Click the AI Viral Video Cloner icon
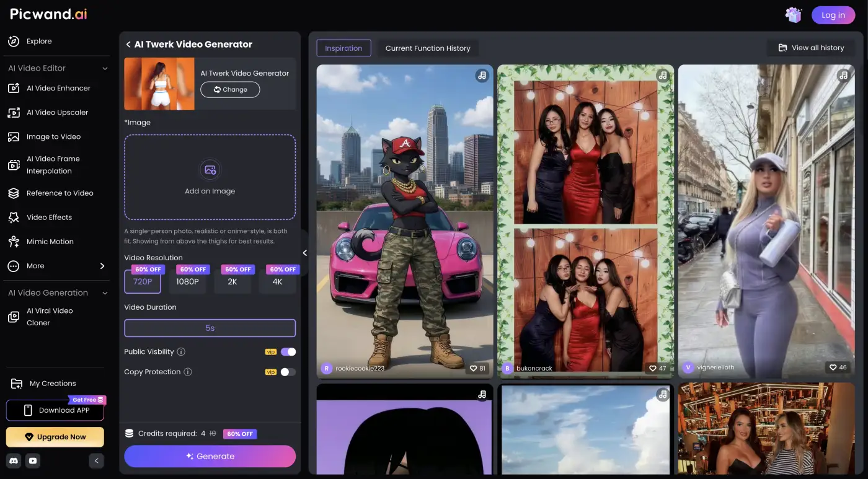 [14, 317]
